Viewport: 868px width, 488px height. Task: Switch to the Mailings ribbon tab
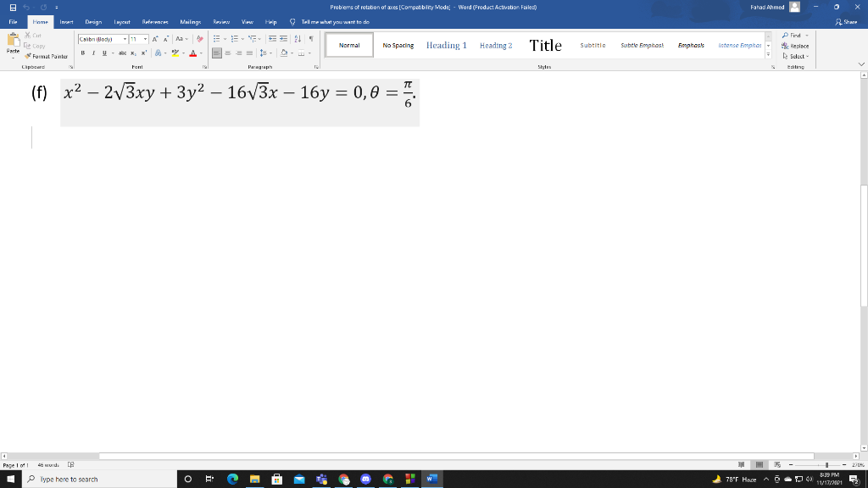189,22
